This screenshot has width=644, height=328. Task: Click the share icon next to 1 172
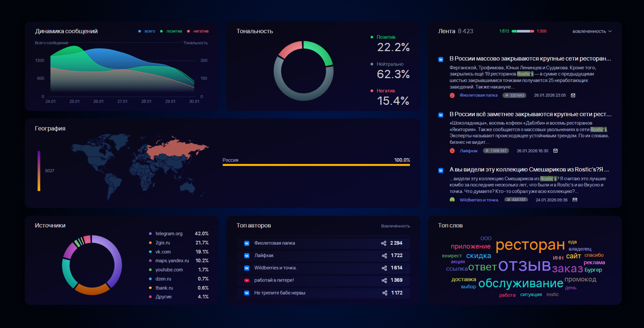[x=385, y=293]
